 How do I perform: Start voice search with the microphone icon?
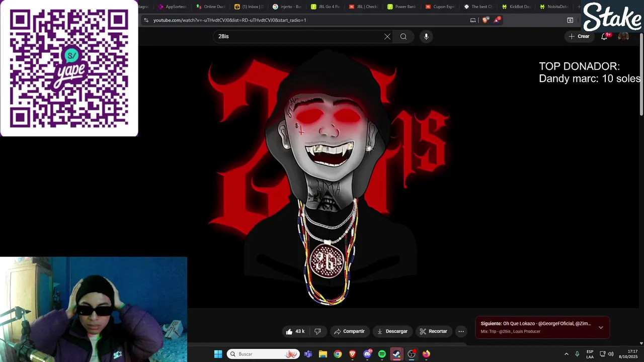426,36
